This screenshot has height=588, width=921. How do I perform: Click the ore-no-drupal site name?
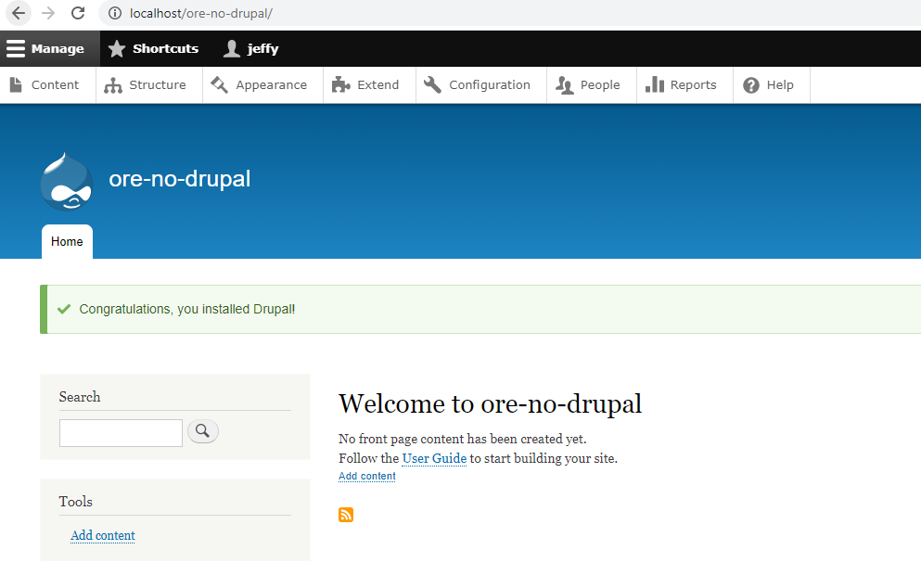pos(180,179)
